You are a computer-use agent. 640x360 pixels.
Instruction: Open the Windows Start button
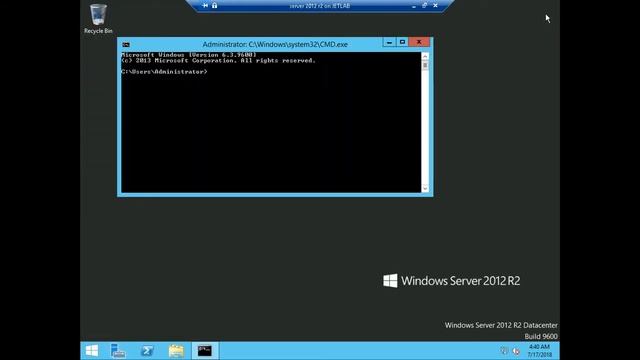point(92,351)
